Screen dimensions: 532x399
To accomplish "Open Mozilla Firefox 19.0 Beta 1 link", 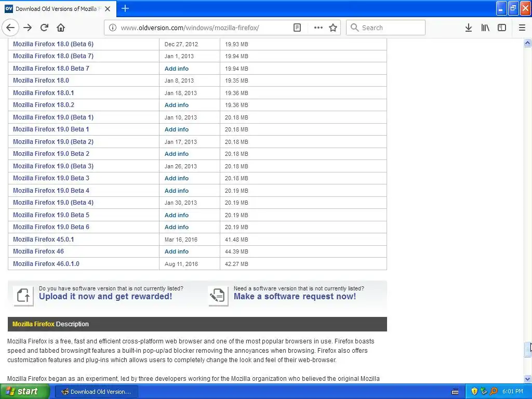I will pyautogui.click(x=51, y=129).
